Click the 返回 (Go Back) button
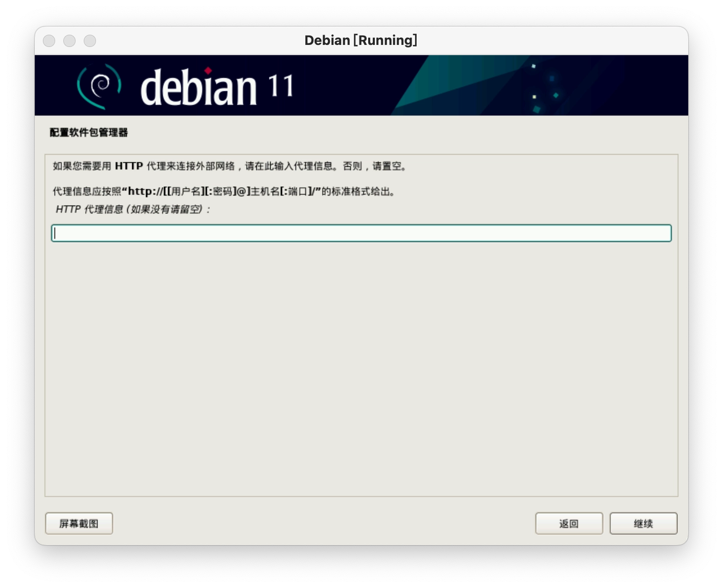The image size is (723, 588). 569,523
